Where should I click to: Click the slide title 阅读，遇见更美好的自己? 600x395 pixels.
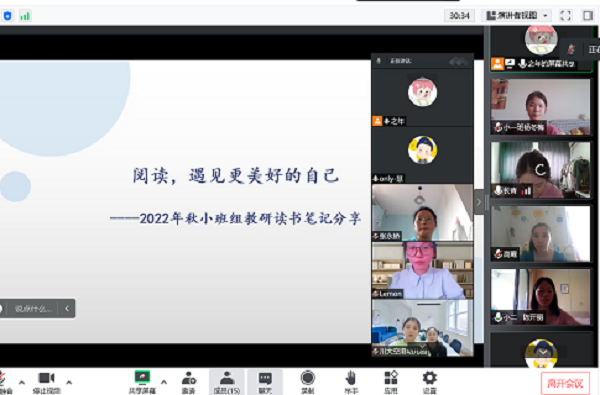[236, 176]
